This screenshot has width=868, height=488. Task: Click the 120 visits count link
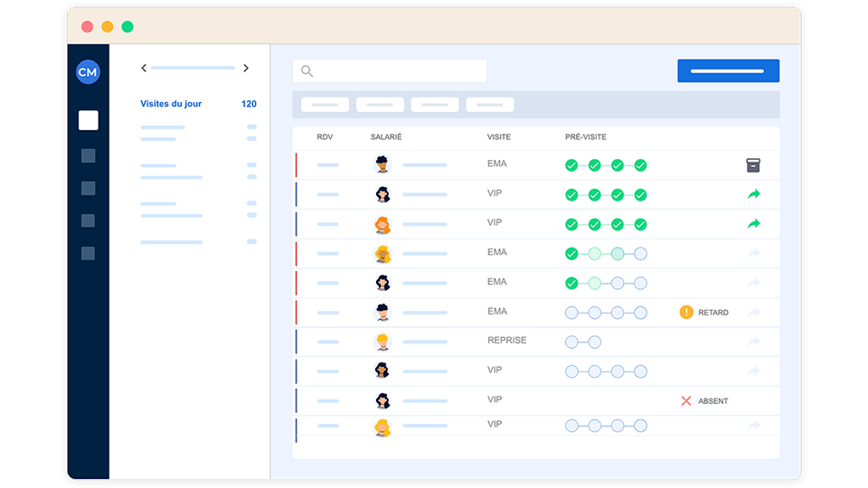pos(249,104)
